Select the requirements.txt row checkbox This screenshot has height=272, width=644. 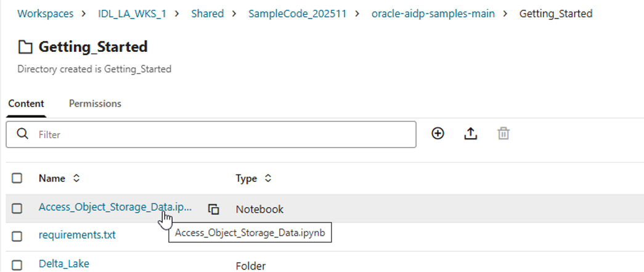[17, 236]
